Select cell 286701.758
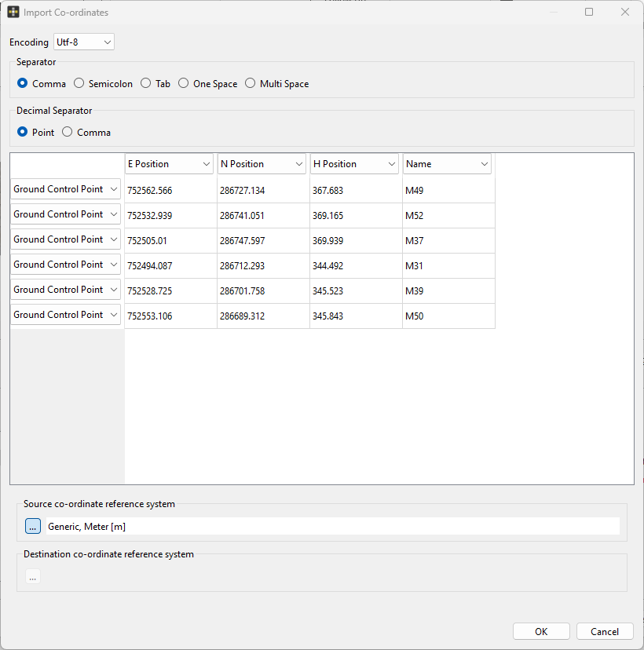This screenshot has width=644, height=650. click(263, 290)
